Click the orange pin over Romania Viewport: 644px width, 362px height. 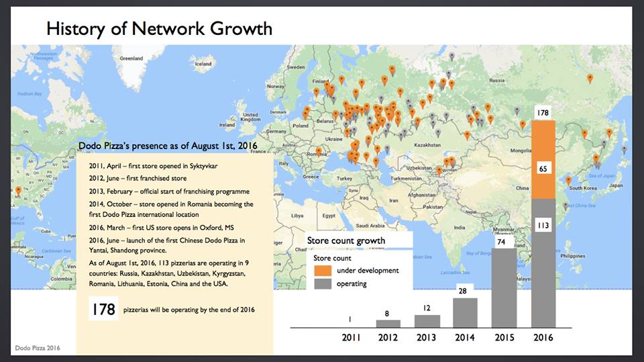point(319,151)
